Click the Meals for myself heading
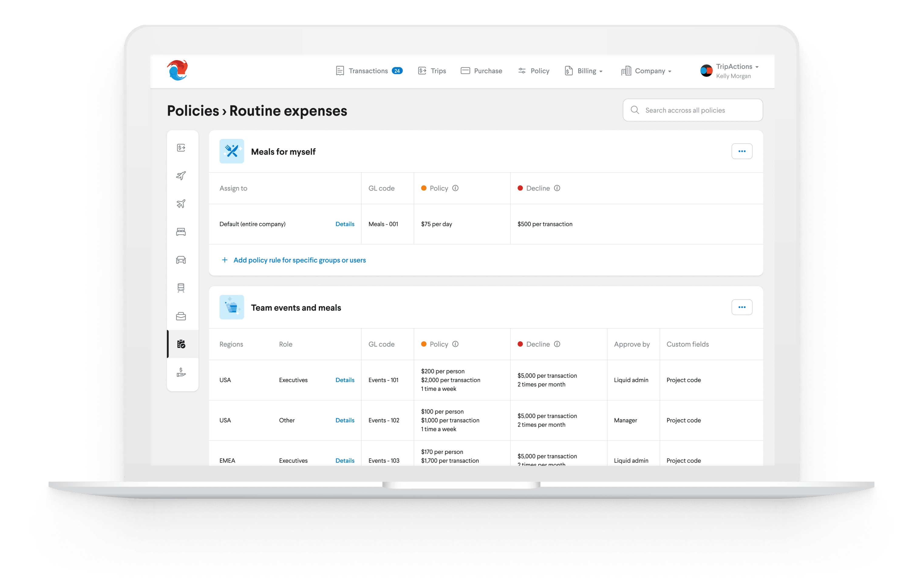 pyautogui.click(x=283, y=152)
